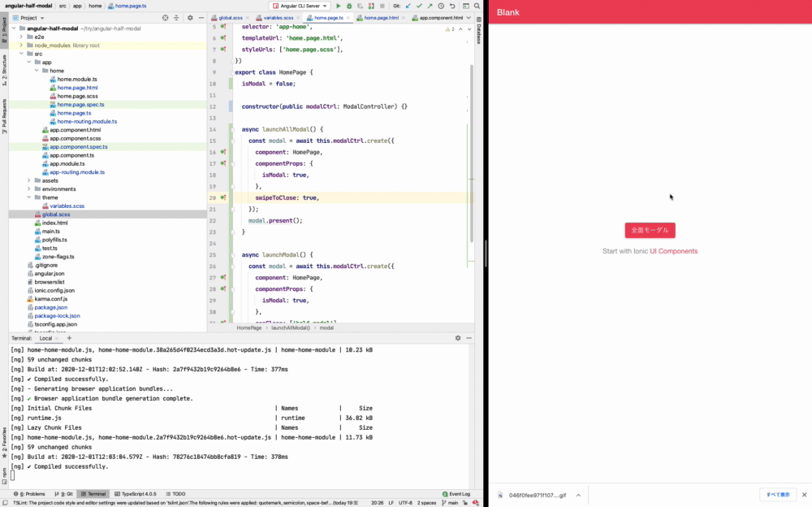Show hidden editor tabs chevron
This screenshot has height=507, width=812.
[469, 18]
